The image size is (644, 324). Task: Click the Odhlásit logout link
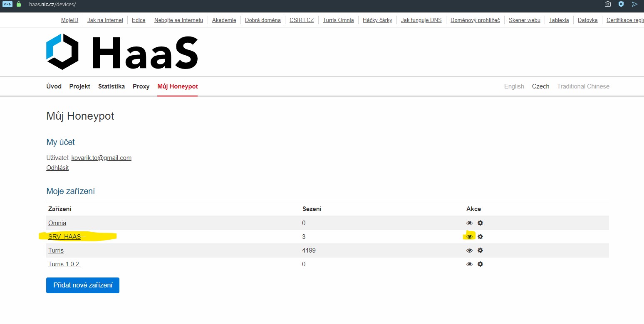pos(57,168)
